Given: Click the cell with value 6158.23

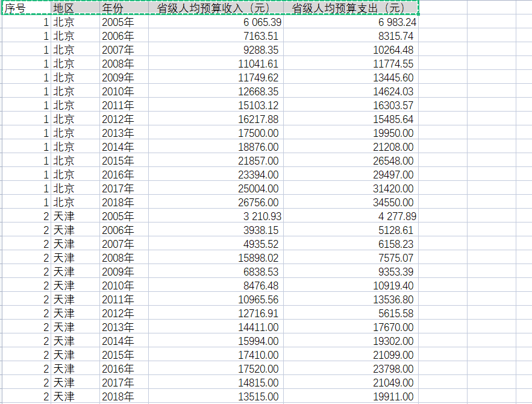Looking at the screenshot, I should click(351, 244).
